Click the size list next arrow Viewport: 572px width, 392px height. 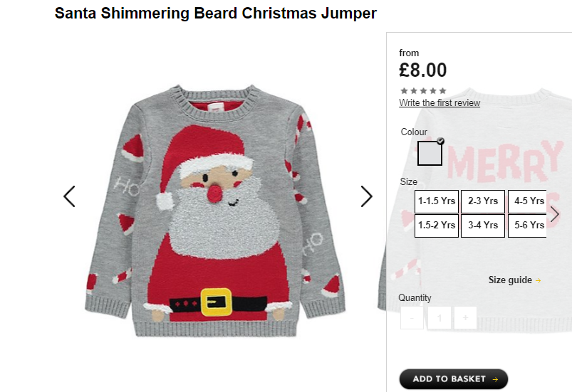coord(554,214)
